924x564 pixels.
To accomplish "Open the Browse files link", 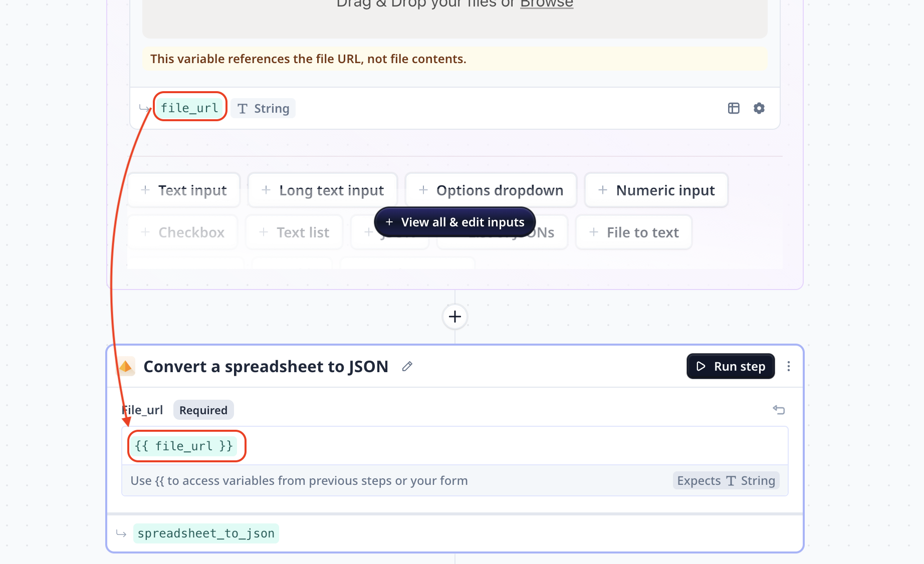I will coord(546,4).
